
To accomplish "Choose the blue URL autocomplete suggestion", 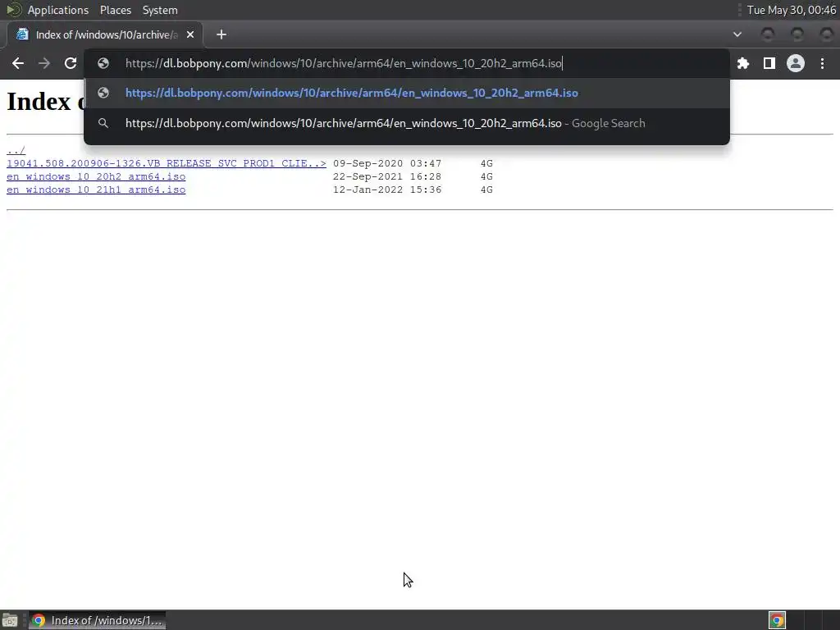I will (x=407, y=94).
